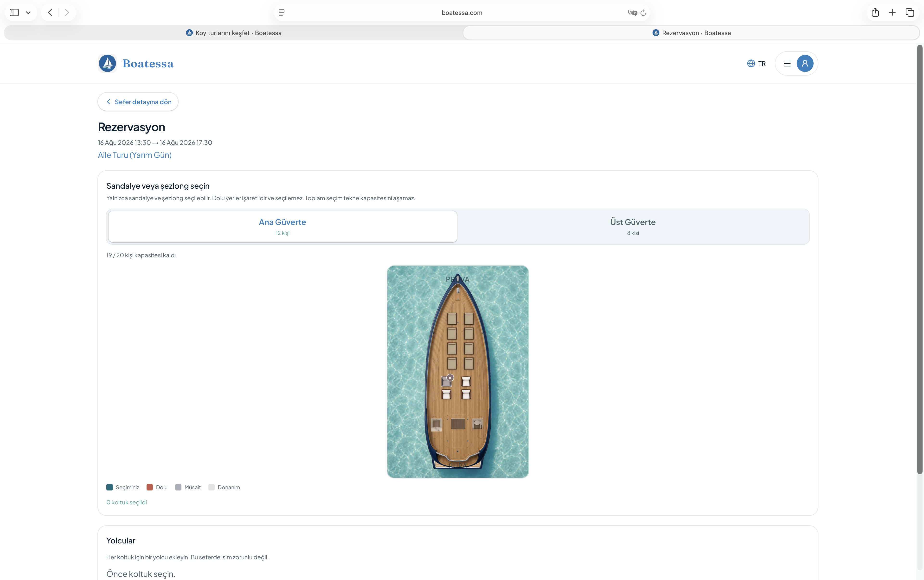Select the left sunlounger in the fourth row
The width and height of the screenshot is (924, 580).
click(x=451, y=363)
